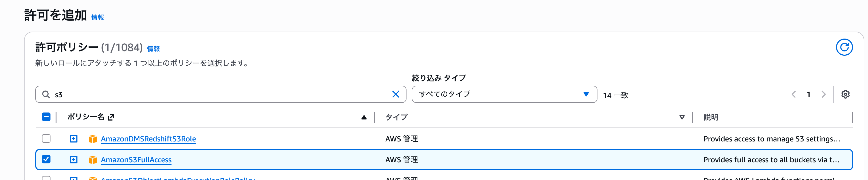Open 情報 link next to 許可を追加
868x180 pixels.
tap(97, 17)
